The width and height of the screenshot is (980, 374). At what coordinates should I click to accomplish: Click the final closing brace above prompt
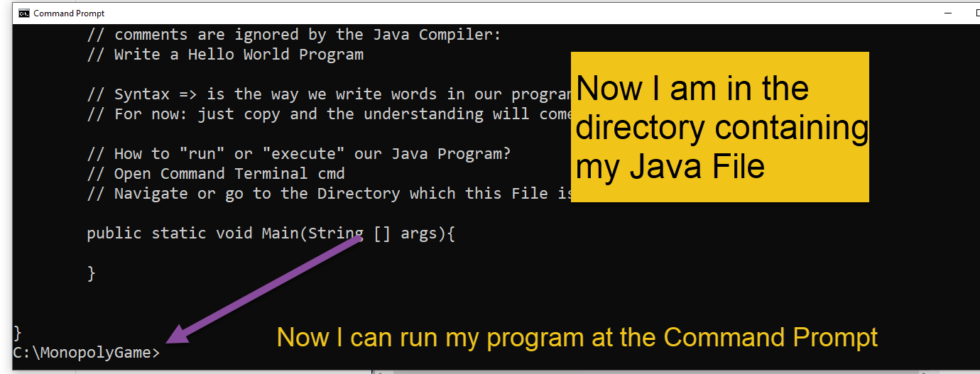pyautogui.click(x=18, y=332)
